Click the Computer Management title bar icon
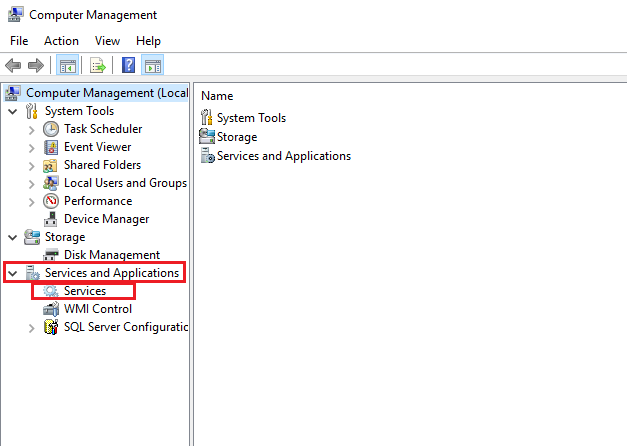Viewport: 627px width, 446px height. (x=15, y=14)
